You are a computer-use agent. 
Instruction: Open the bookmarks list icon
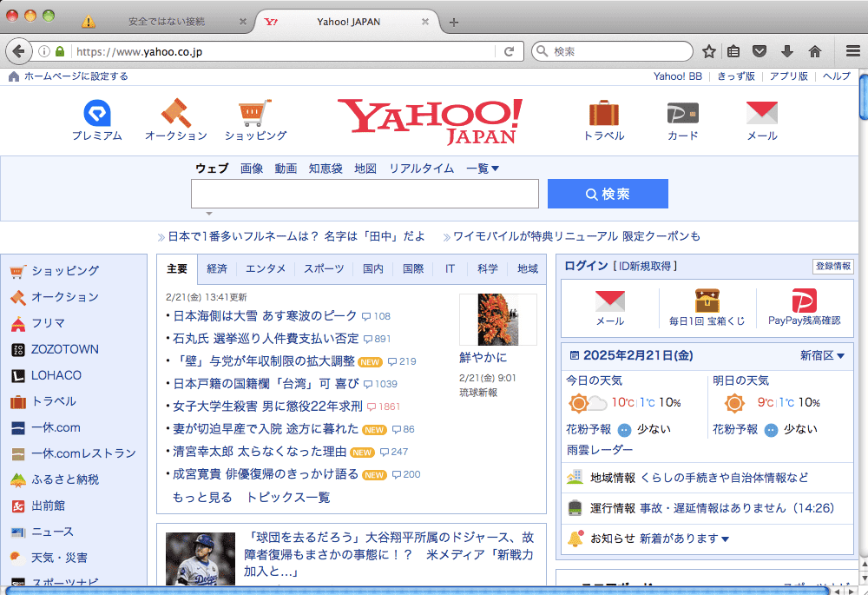coord(733,51)
